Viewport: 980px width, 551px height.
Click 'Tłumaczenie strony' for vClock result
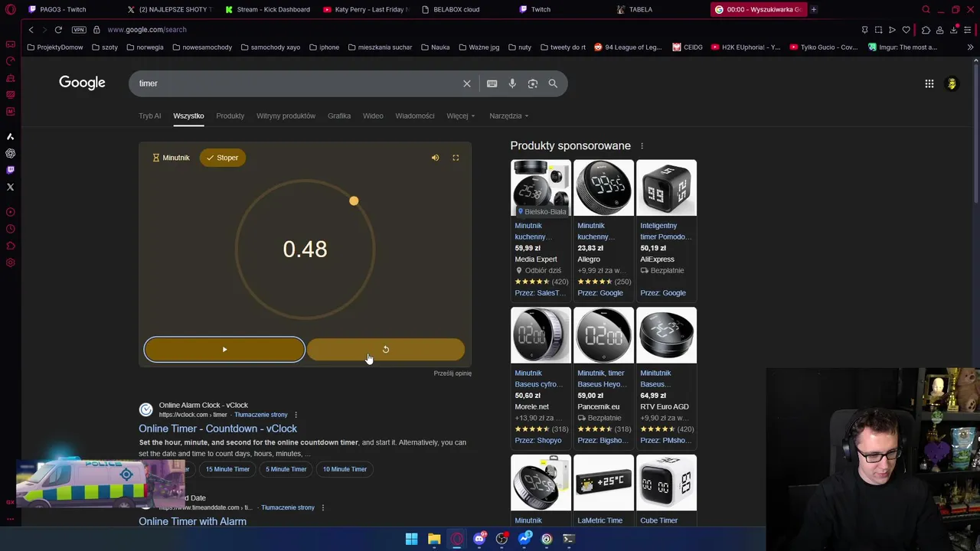pyautogui.click(x=261, y=415)
